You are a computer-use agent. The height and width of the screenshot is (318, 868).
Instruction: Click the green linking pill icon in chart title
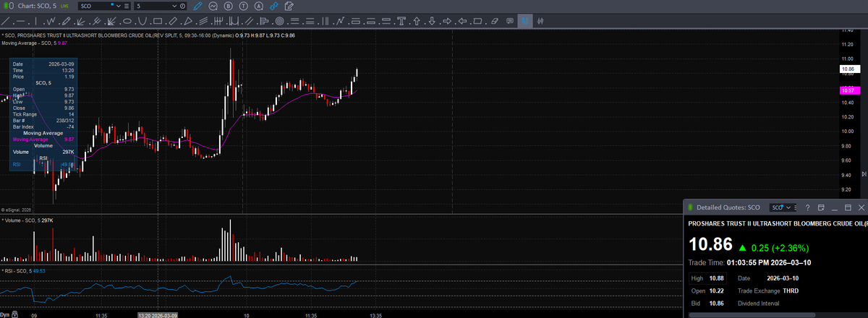[8, 6]
